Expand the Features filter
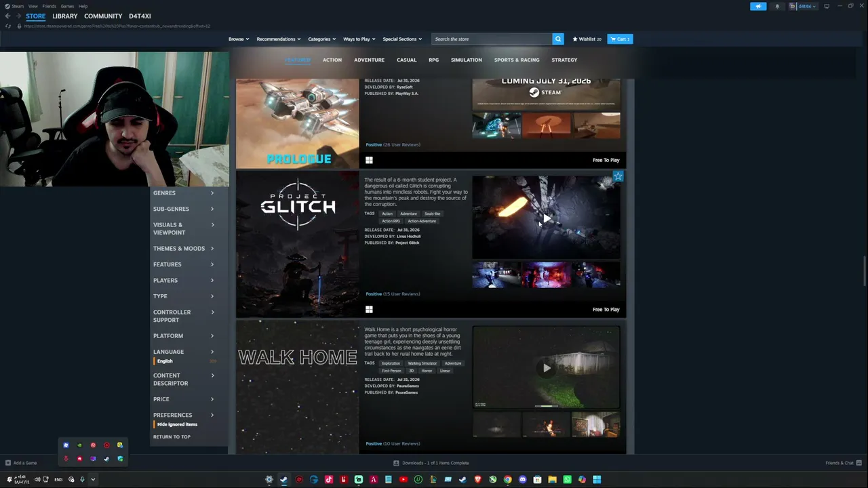The width and height of the screenshot is (868, 488). [x=184, y=264]
